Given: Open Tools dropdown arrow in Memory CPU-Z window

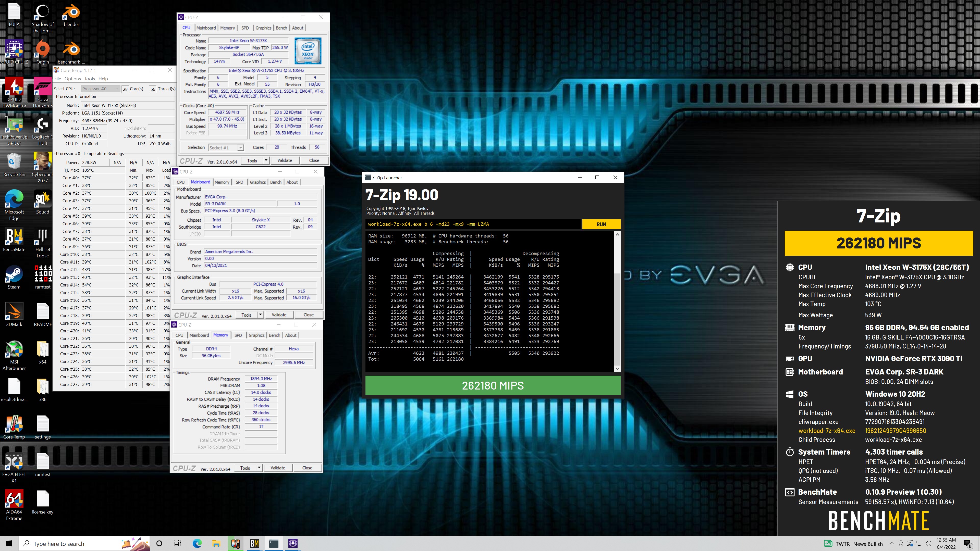Looking at the screenshot, I should pos(259,468).
